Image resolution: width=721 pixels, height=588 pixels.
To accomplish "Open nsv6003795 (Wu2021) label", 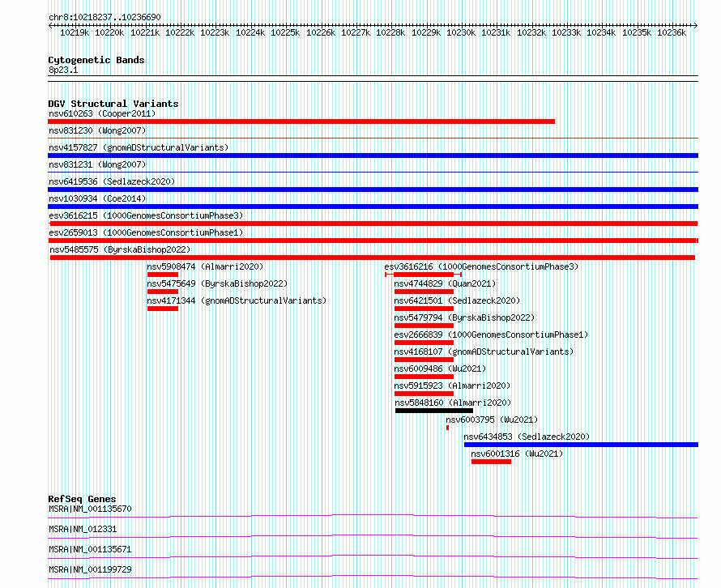I will point(492,420).
